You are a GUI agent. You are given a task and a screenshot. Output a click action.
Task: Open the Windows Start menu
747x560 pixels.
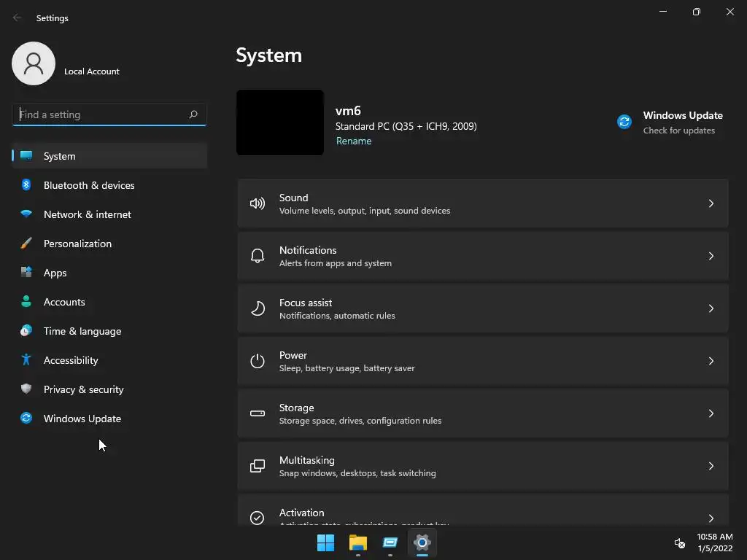326,542
